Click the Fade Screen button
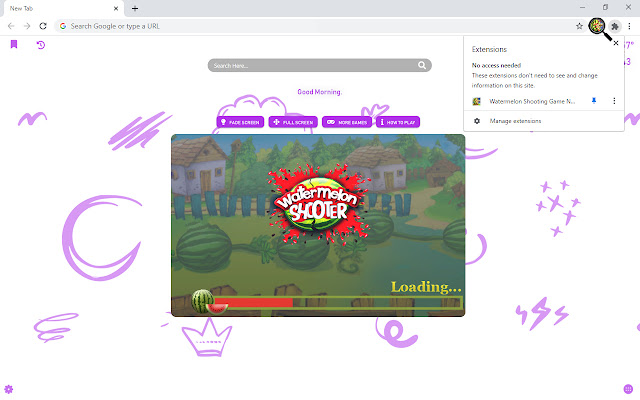Screen dimensions: 640x400 [240, 122]
